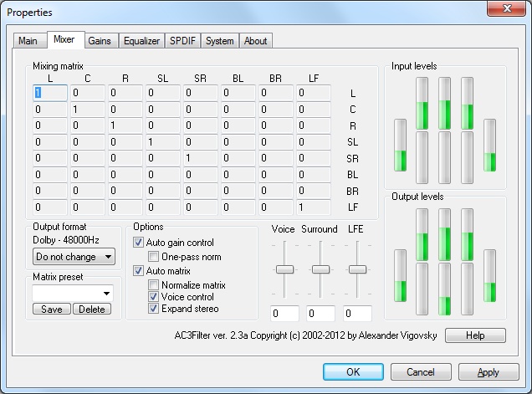This screenshot has width=532, height=394.
Task: Confirm with the OK button
Action: point(353,372)
